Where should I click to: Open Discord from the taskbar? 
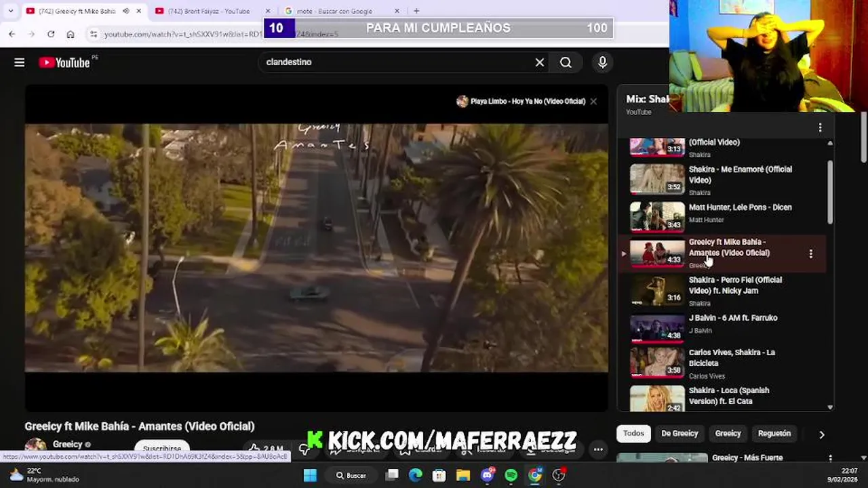pos(488,475)
